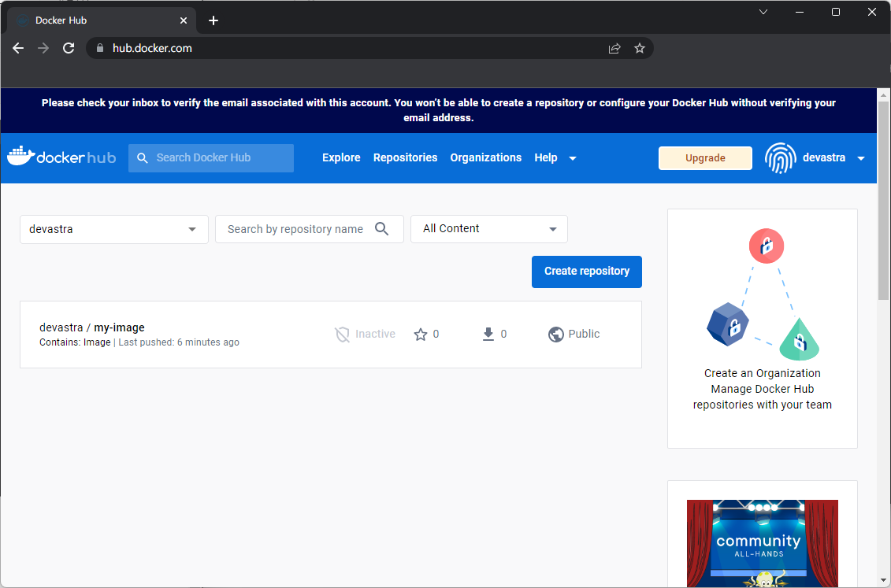This screenshot has width=891, height=588.
Task: Click the 'Contains: Image' text
Action: click(75, 342)
